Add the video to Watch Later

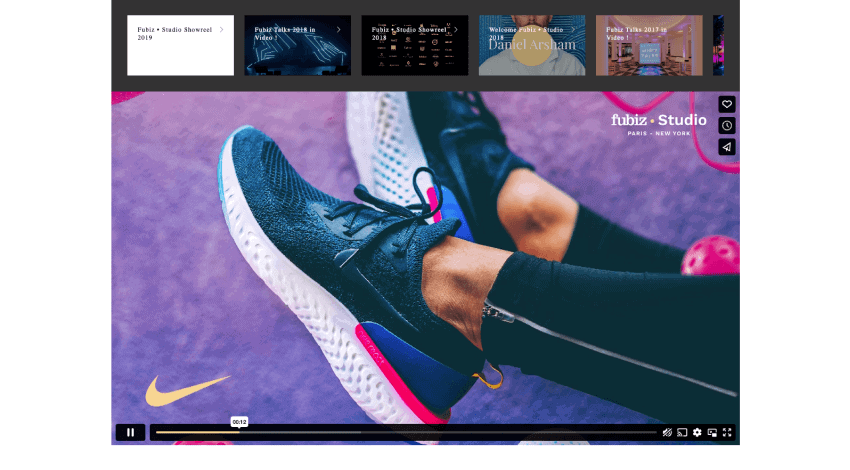727,126
